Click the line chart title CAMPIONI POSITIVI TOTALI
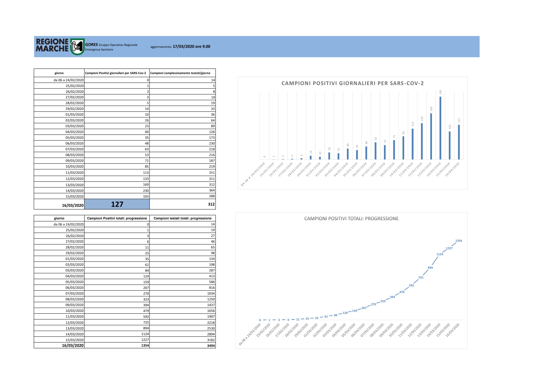Image resolution: width=554 pixels, height=392 pixels. click(351, 219)
